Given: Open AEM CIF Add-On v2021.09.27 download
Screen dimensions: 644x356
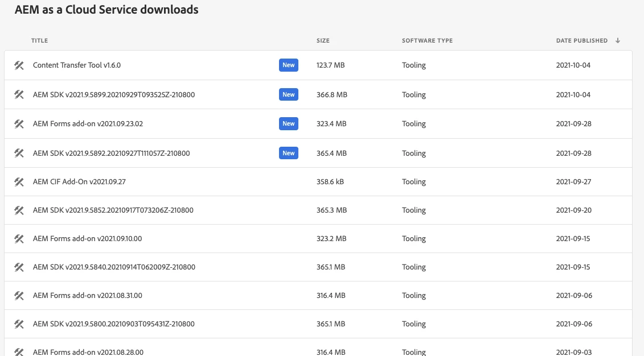Looking at the screenshot, I should (x=79, y=181).
